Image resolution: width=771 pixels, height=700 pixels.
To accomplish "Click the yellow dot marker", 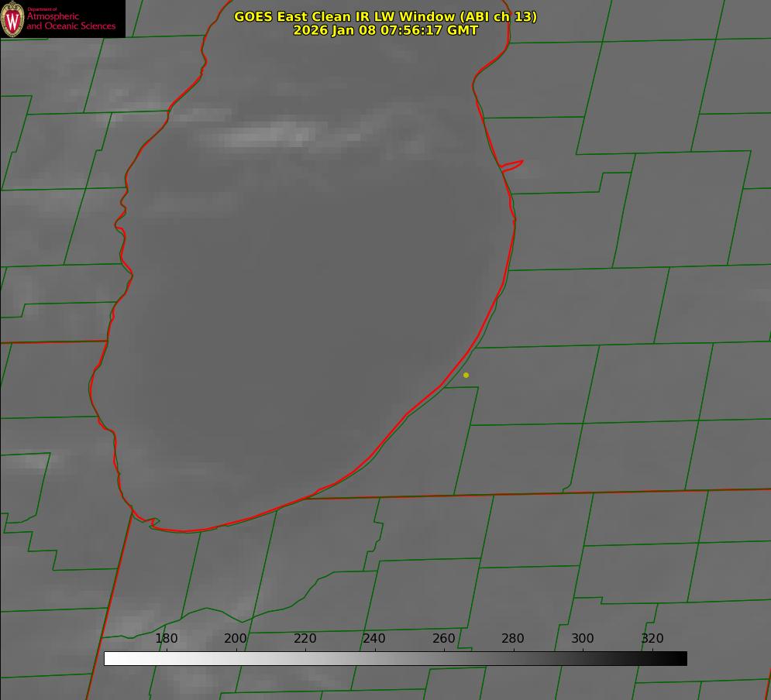I will pyautogui.click(x=466, y=375).
